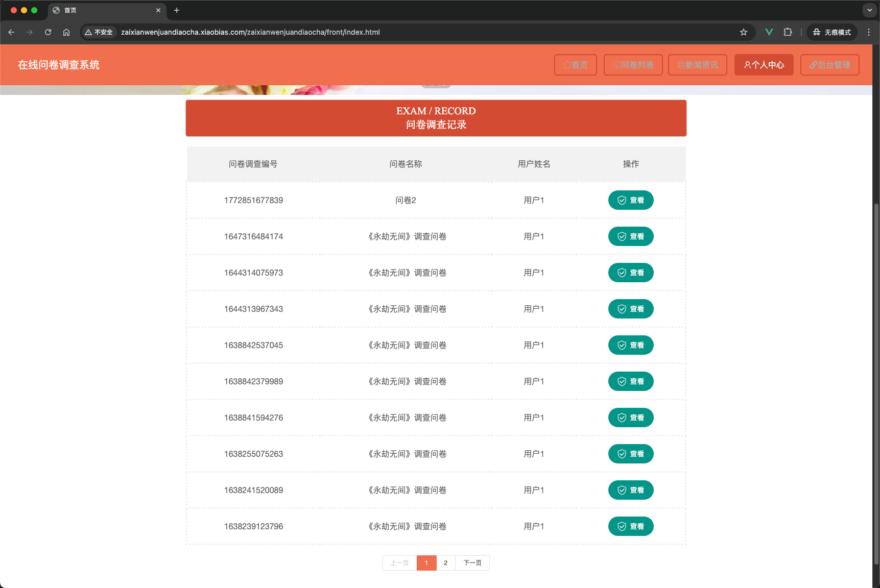Screen dimensions: 880x588
Task: Select pagination page 1
Action: pyautogui.click(x=426, y=563)
